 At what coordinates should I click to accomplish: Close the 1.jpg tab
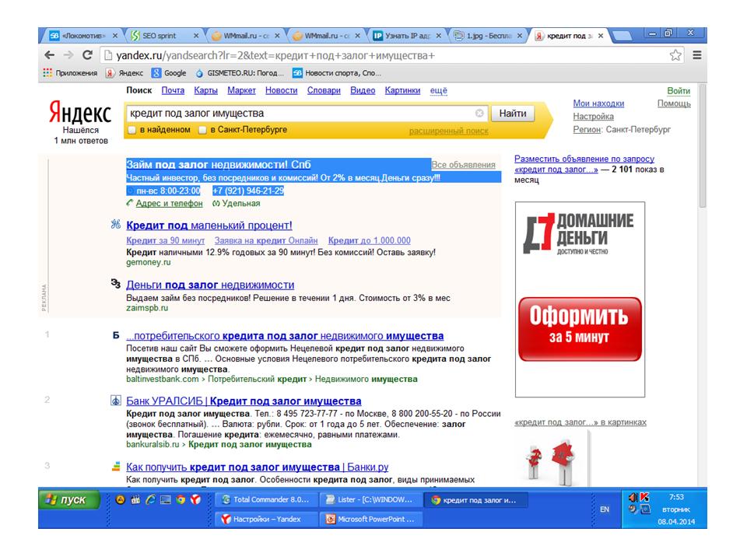tap(519, 36)
